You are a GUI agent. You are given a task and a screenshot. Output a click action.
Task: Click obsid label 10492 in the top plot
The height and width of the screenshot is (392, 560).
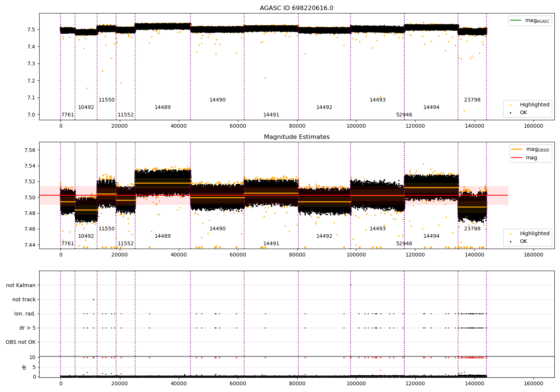(86, 107)
